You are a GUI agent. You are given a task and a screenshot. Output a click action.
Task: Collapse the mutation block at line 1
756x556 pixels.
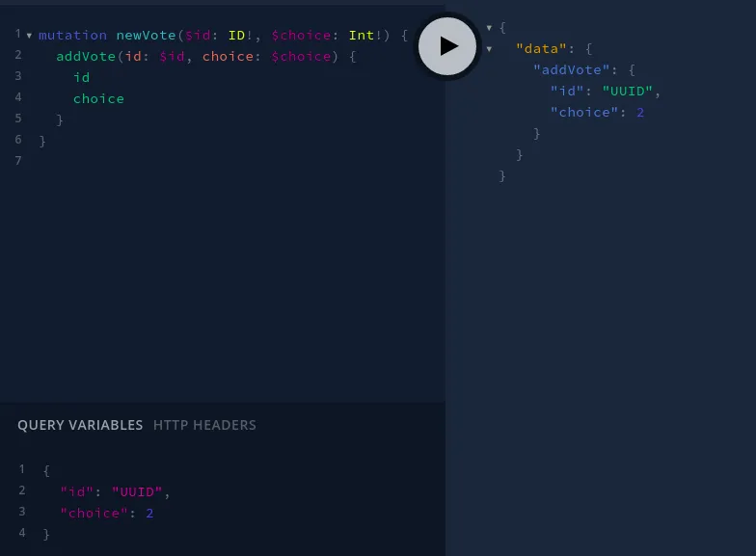tap(29, 36)
